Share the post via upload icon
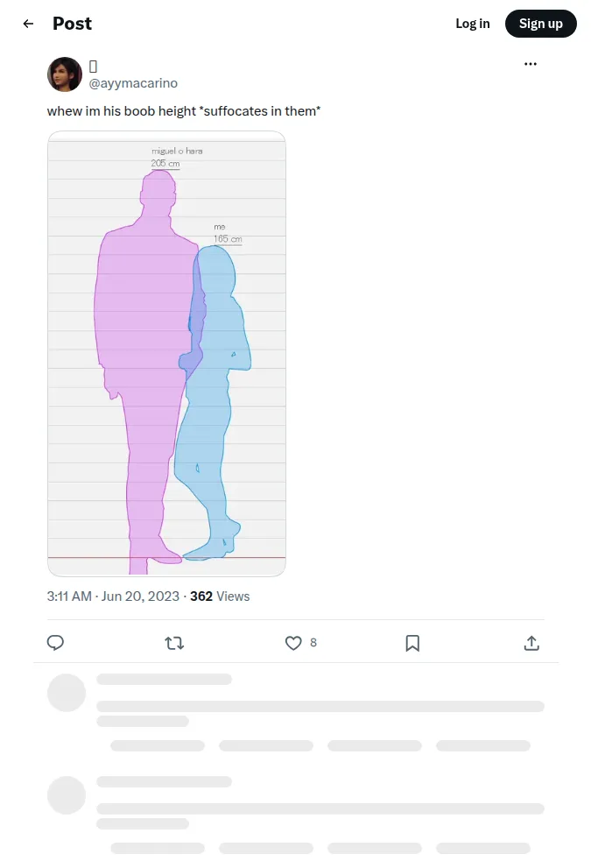591x868 pixels. (531, 643)
